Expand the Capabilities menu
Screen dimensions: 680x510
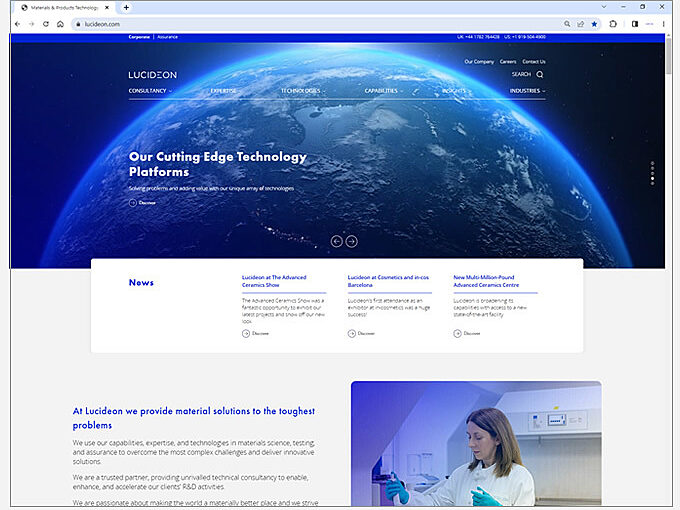pos(383,91)
